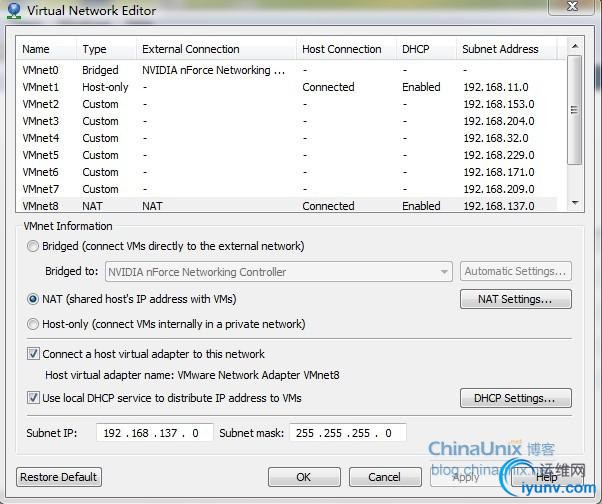Click the network list scroll up arrow
This screenshot has width=602, height=504.
click(x=575, y=46)
